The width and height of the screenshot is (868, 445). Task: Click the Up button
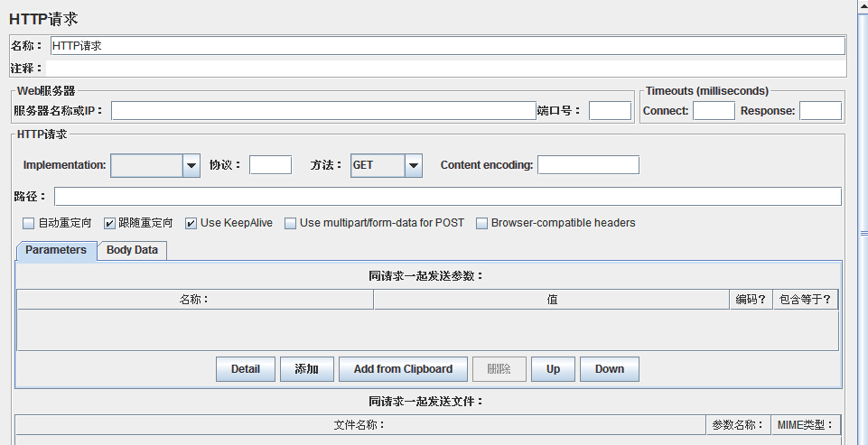553,369
